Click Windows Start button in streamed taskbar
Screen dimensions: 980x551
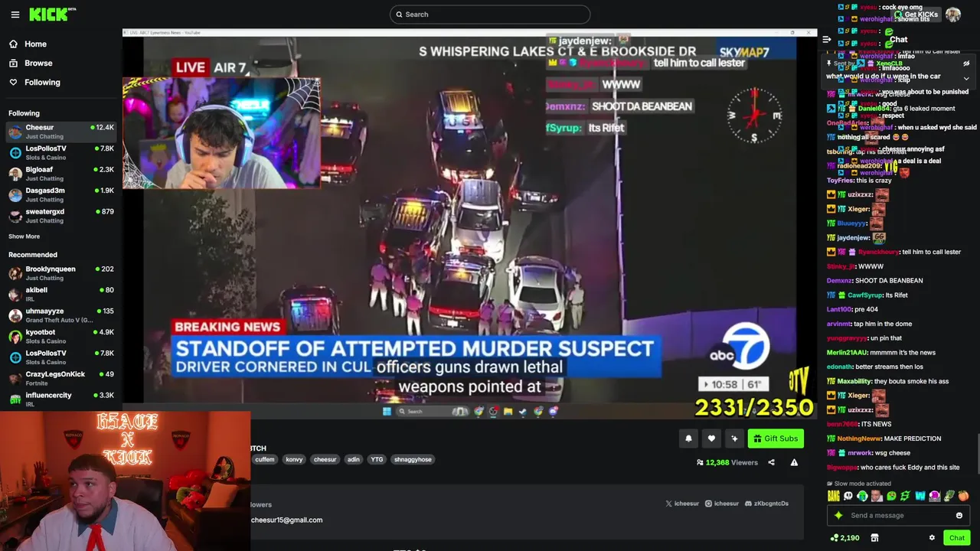[387, 411]
